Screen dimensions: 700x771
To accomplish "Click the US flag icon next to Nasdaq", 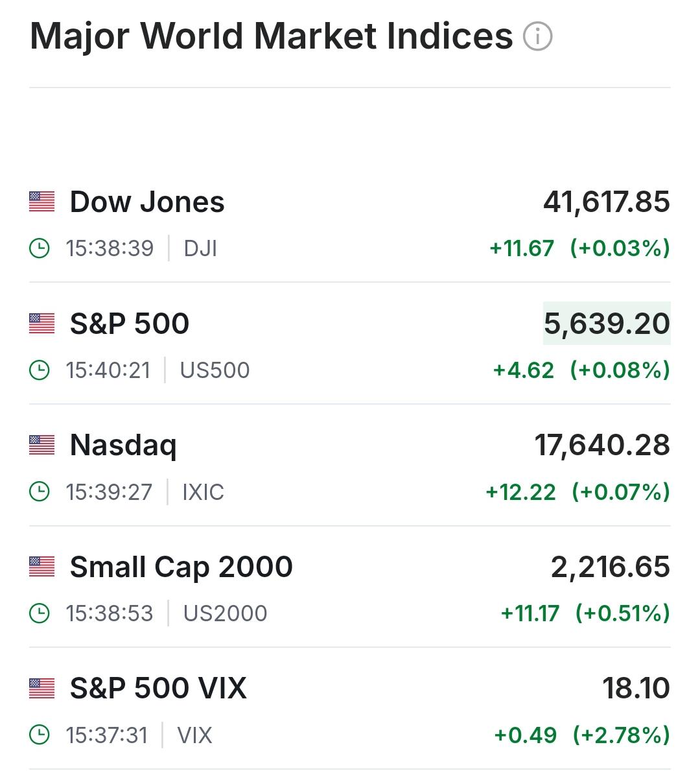I will [x=42, y=445].
